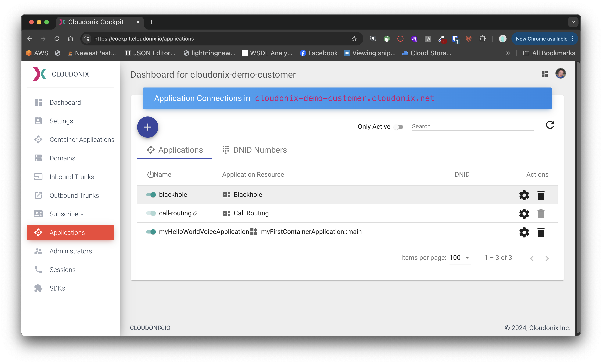The height and width of the screenshot is (364, 602).
Task: Click the blue add application plus button
Action: tap(148, 127)
